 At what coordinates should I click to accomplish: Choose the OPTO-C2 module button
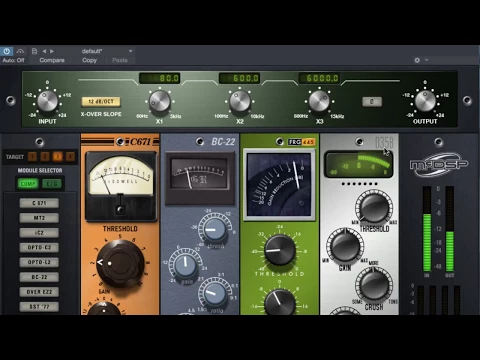coord(39,247)
